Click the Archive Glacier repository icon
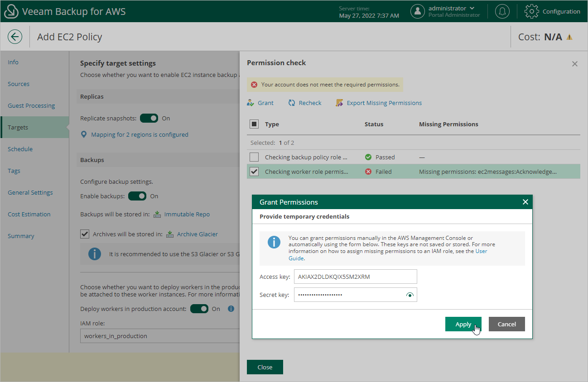The image size is (588, 382). pyautogui.click(x=170, y=234)
